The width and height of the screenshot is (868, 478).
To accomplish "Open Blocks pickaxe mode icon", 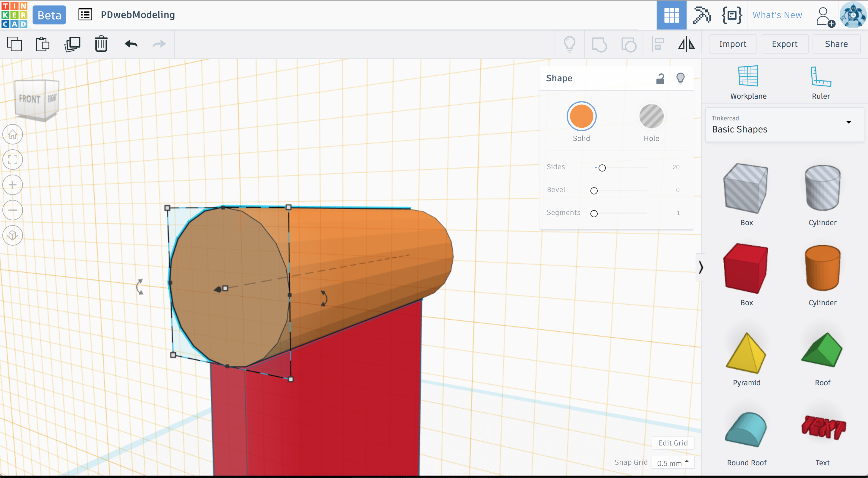I will (701, 15).
